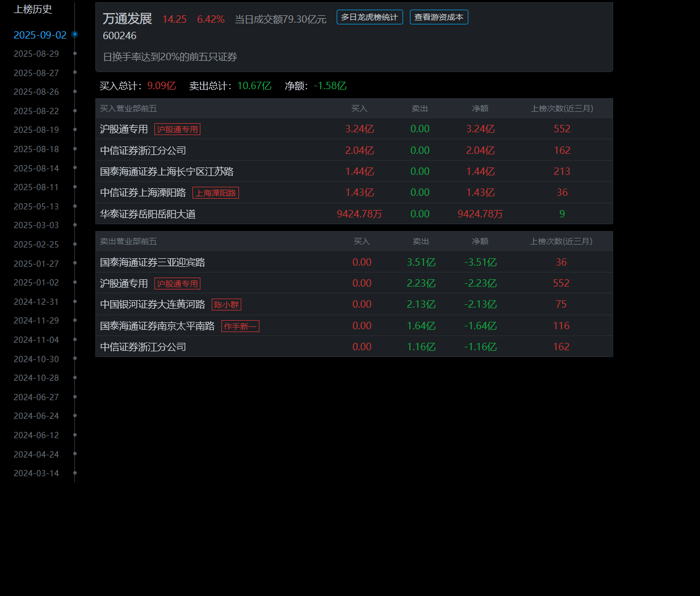Select history date 2024-11-04
Image resolution: width=700 pixels, height=596 pixels.
(36, 339)
